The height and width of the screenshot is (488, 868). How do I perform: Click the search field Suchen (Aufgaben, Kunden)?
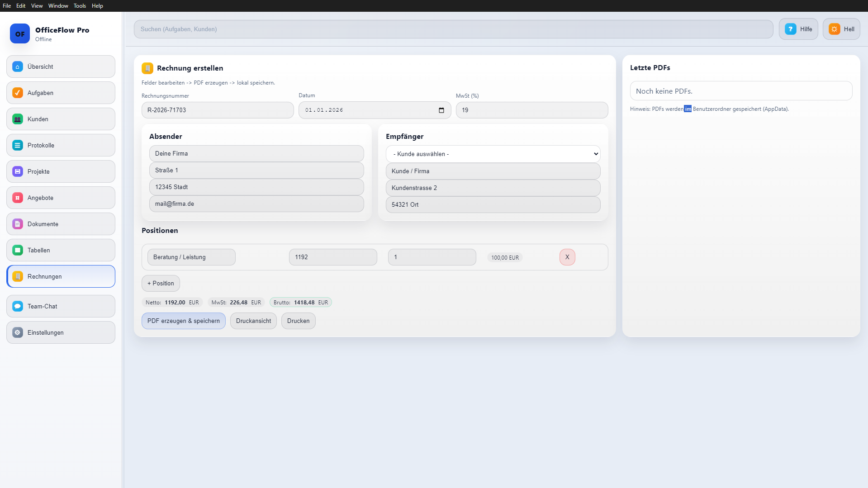pos(453,29)
